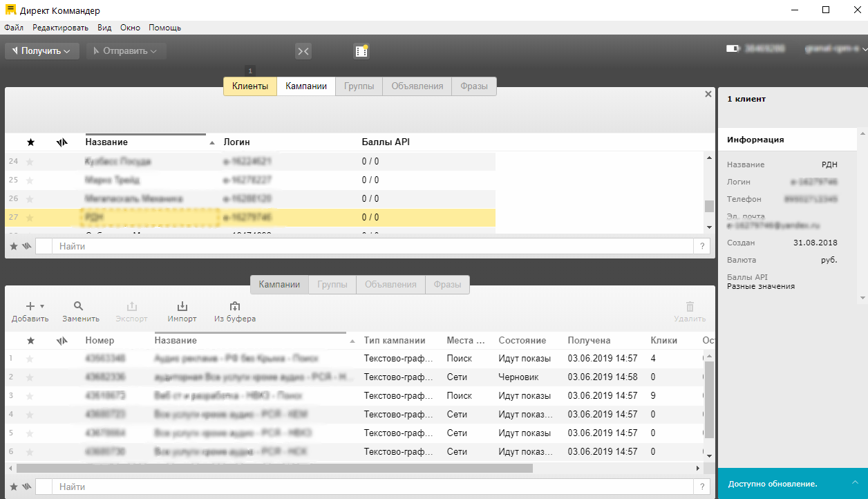The height and width of the screenshot is (499, 868).
Task: Sort campaigns by Получена column
Action: (x=589, y=340)
